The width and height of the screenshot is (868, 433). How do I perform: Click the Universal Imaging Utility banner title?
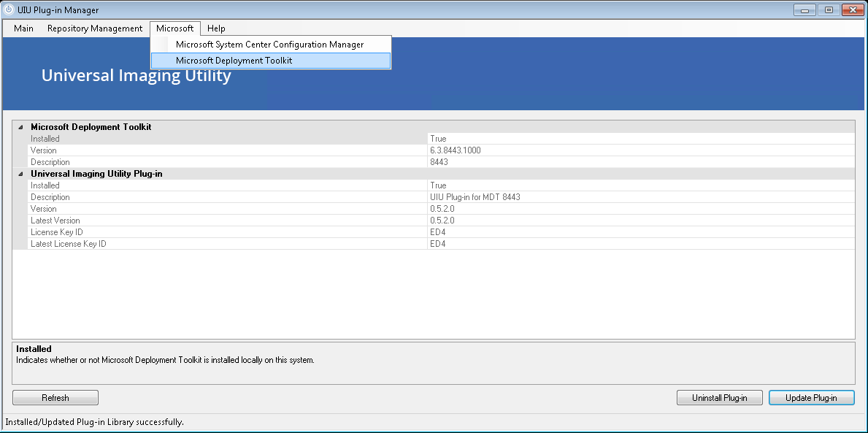pyautogui.click(x=137, y=75)
